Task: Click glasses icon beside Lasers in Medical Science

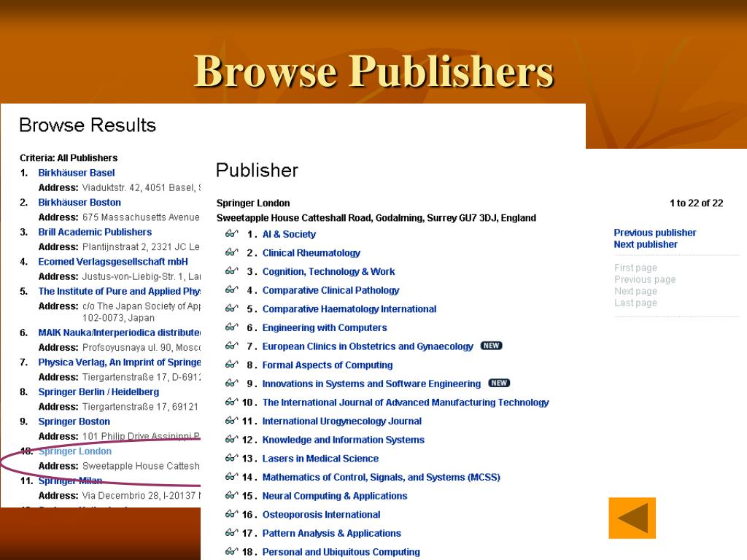Action: pyautogui.click(x=231, y=458)
